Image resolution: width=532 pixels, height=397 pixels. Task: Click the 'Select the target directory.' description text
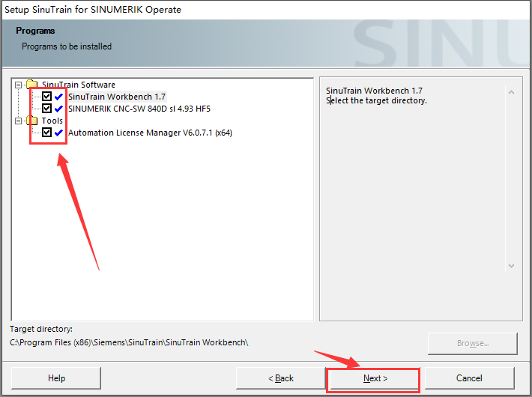376,100
